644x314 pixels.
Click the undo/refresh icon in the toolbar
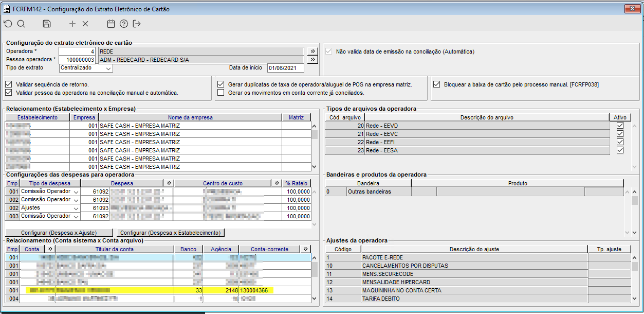click(x=8, y=24)
